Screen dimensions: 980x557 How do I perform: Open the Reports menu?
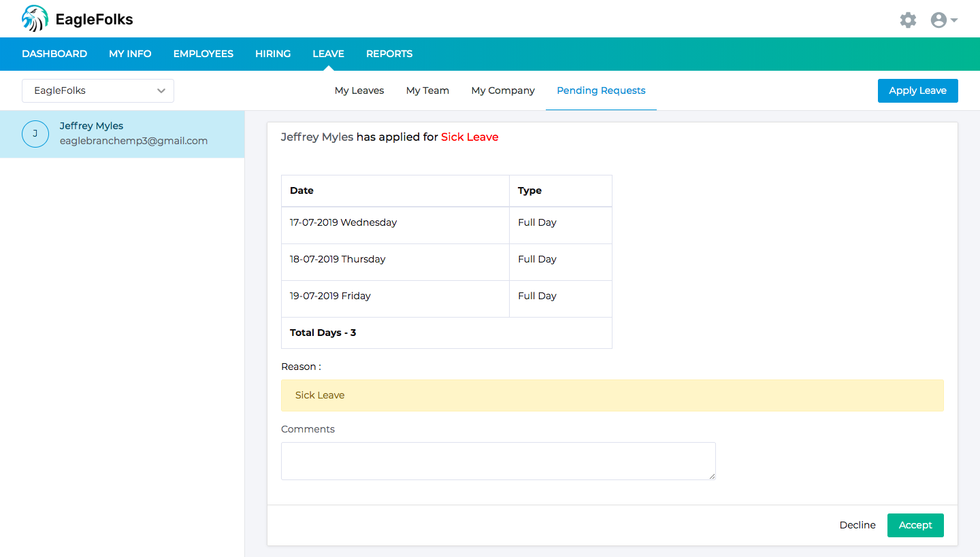tap(389, 54)
